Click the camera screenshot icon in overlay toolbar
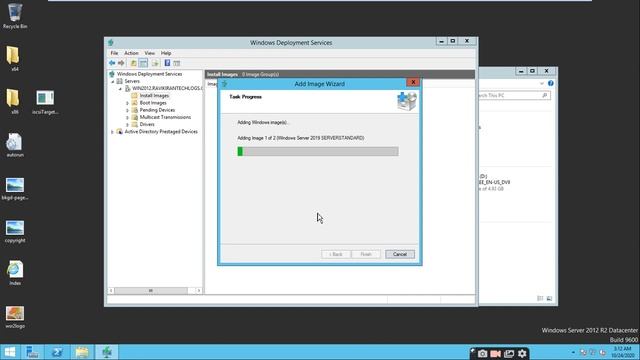The width and height of the screenshot is (640, 360). (x=482, y=353)
